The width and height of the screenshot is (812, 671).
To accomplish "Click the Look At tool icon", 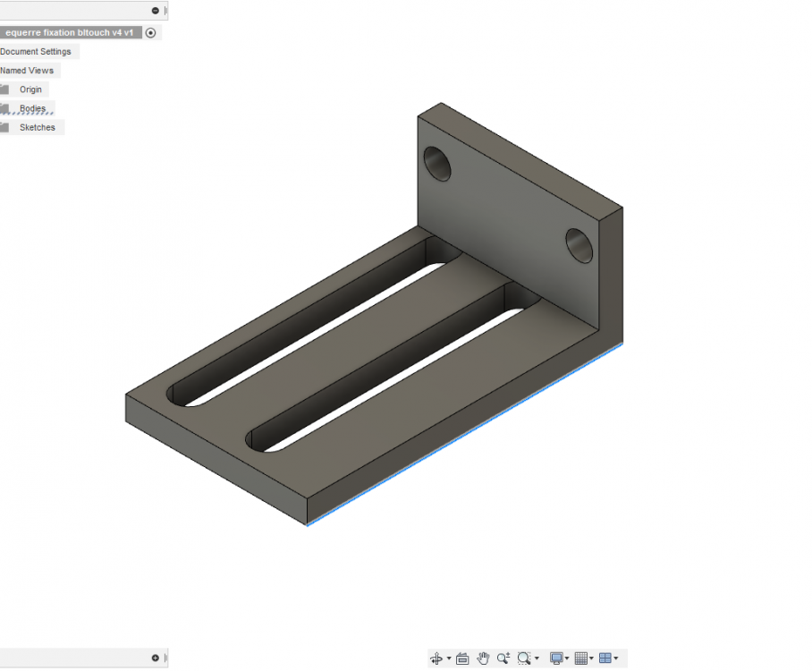I will click(x=462, y=658).
